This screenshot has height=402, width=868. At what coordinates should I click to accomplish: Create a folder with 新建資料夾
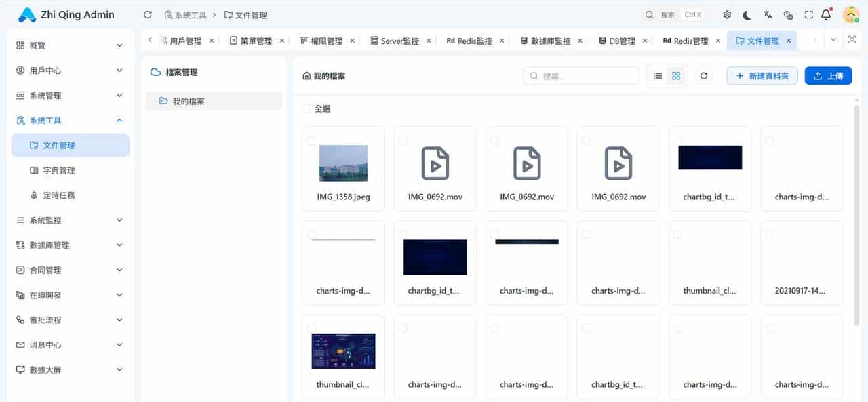[762, 75]
